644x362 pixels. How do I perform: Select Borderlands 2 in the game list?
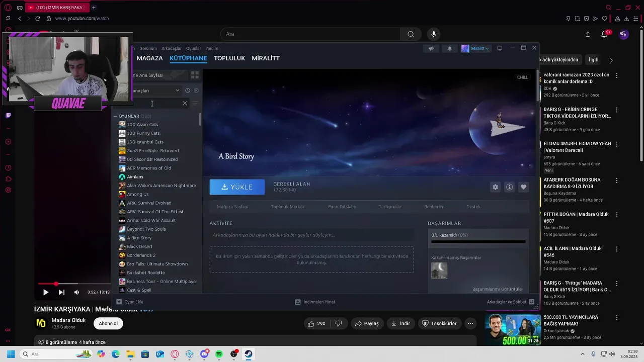coord(141,255)
